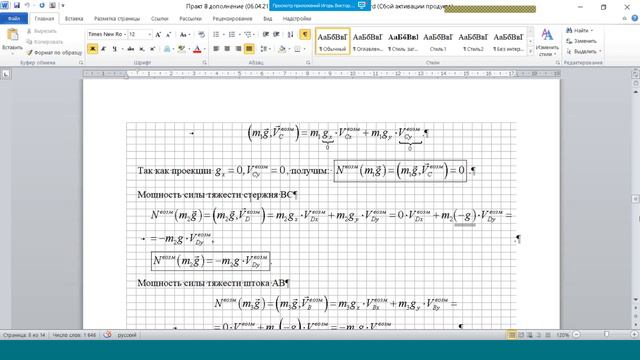Click the zoom slider handle in status bar
This screenshot has height=360, width=640.
click(607, 334)
